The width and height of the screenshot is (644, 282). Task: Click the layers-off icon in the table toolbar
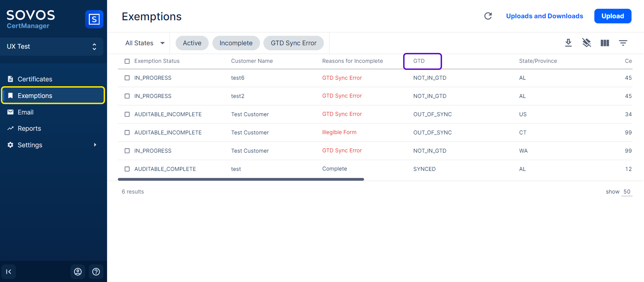click(586, 43)
